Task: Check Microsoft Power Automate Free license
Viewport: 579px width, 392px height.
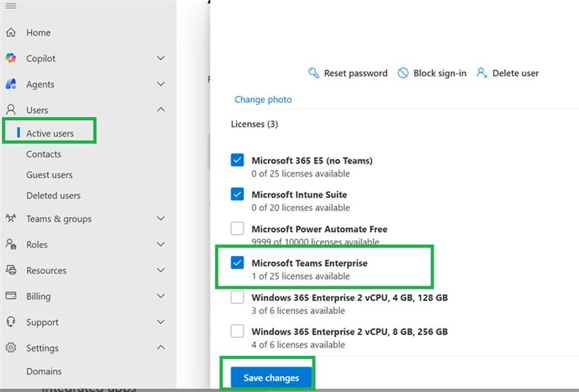Action: point(237,229)
